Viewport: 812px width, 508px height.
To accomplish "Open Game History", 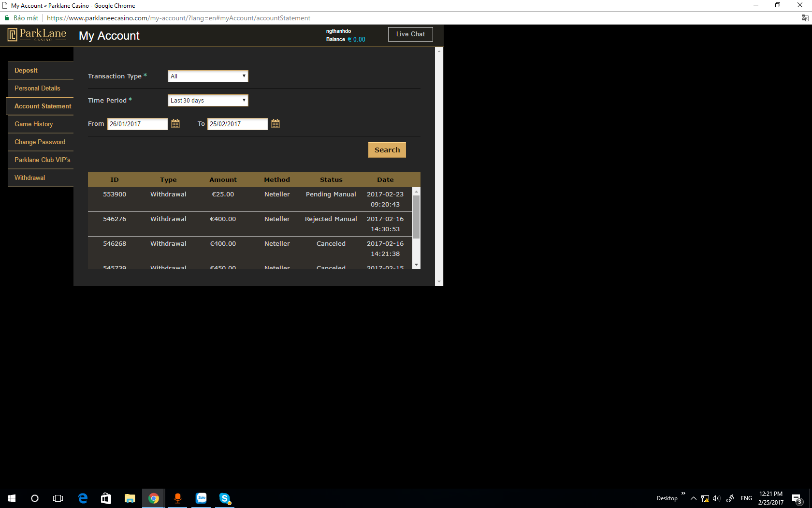I will point(41,124).
